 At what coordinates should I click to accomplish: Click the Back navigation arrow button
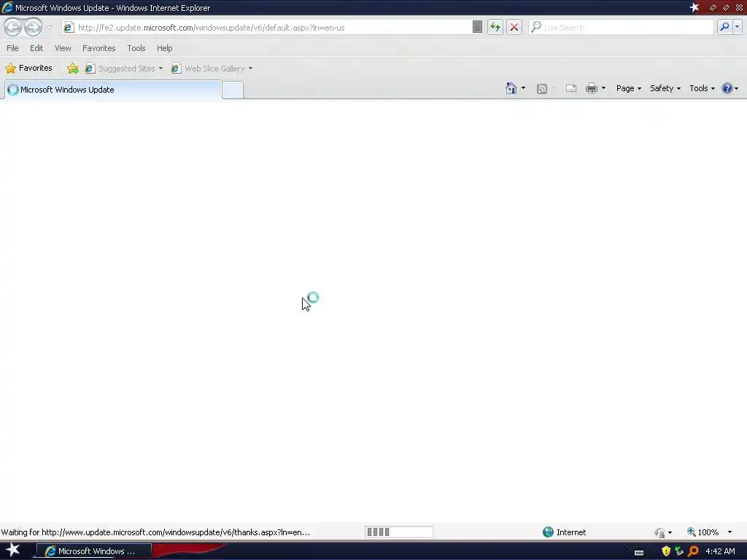pyautogui.click(x=13, y=27)
